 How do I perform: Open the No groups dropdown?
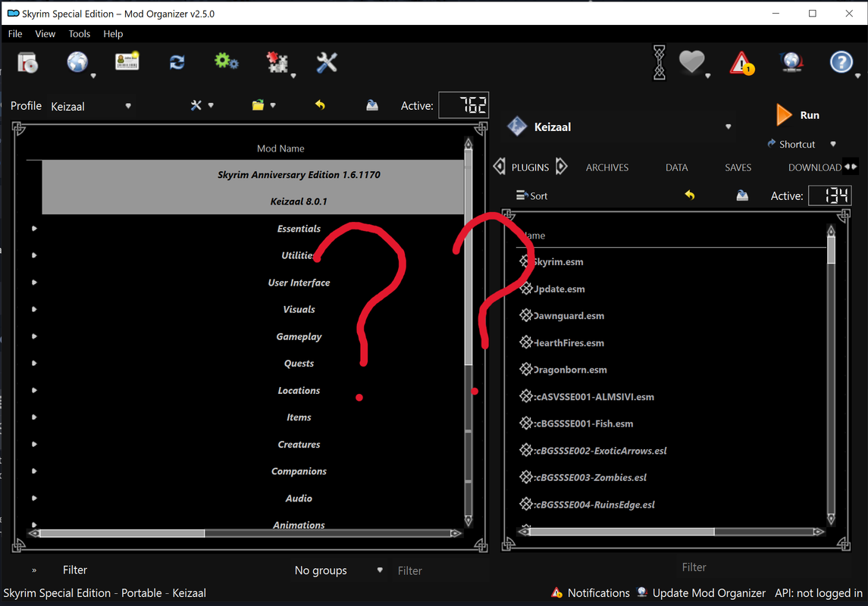coord(339,570)
